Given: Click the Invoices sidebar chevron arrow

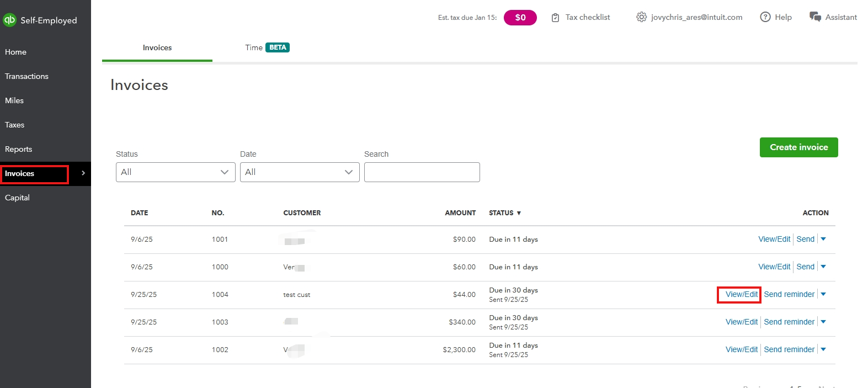Looking at the screenshot, I should pyautogui.click(x=83, y=173).
